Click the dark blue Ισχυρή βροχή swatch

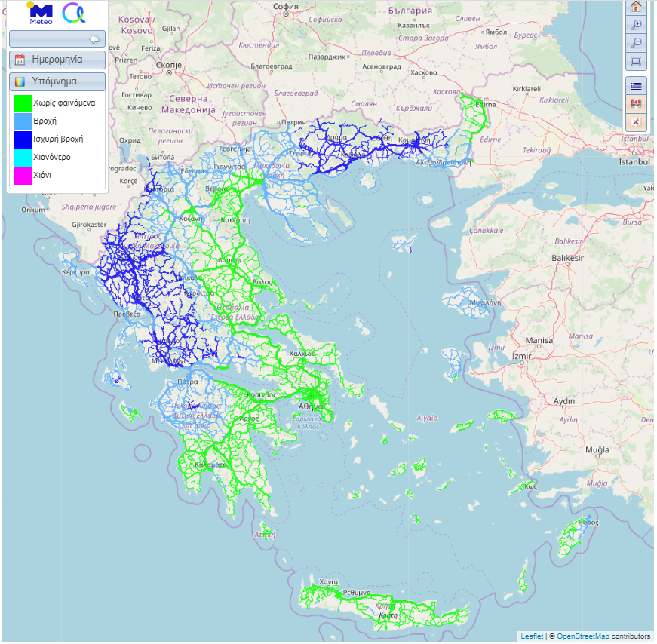point(22,139)
